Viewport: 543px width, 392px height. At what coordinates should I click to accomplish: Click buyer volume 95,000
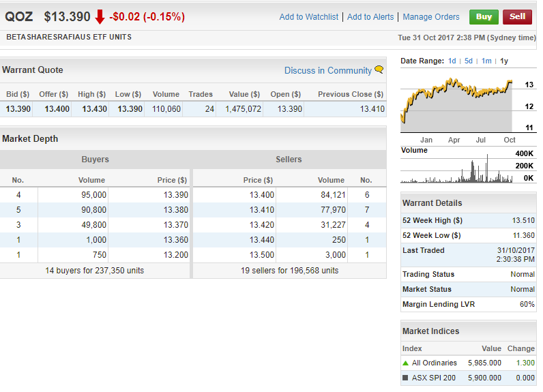click(x=94, y=195)
